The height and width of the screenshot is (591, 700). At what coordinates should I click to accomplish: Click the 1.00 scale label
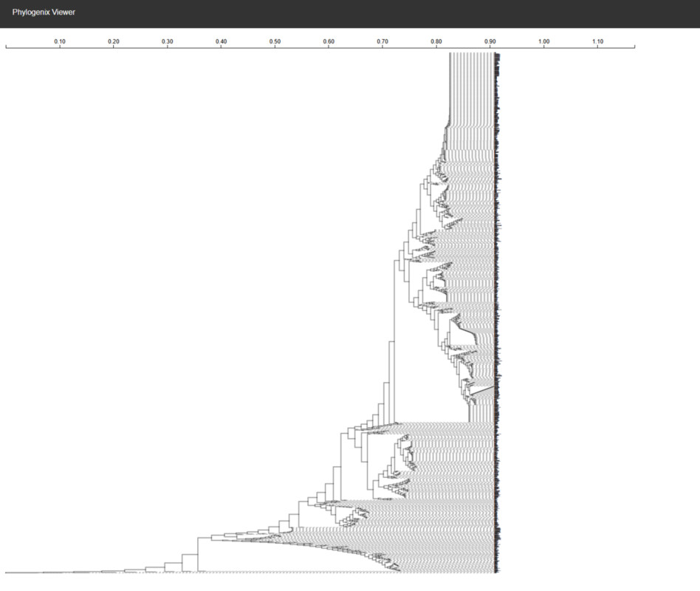[543, 41]
